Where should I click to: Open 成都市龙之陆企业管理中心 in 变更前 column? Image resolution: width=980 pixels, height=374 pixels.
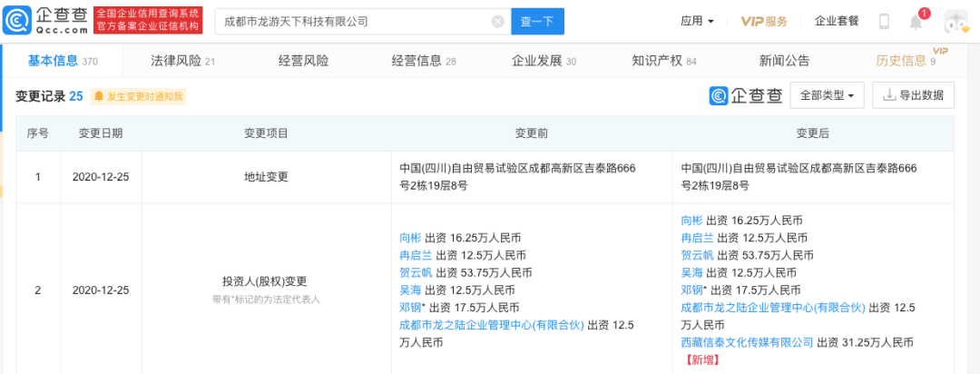point(491,325)
